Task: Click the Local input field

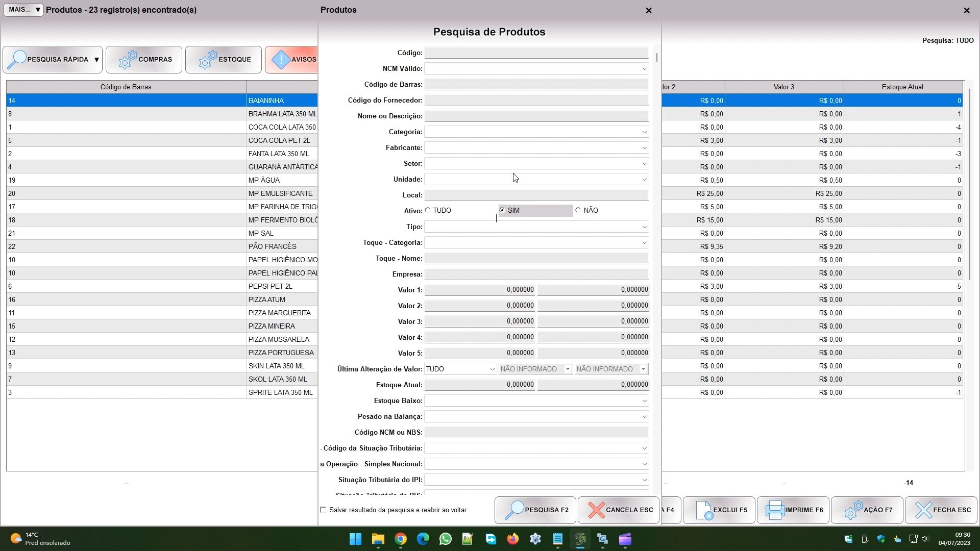Action: point(536,195)
